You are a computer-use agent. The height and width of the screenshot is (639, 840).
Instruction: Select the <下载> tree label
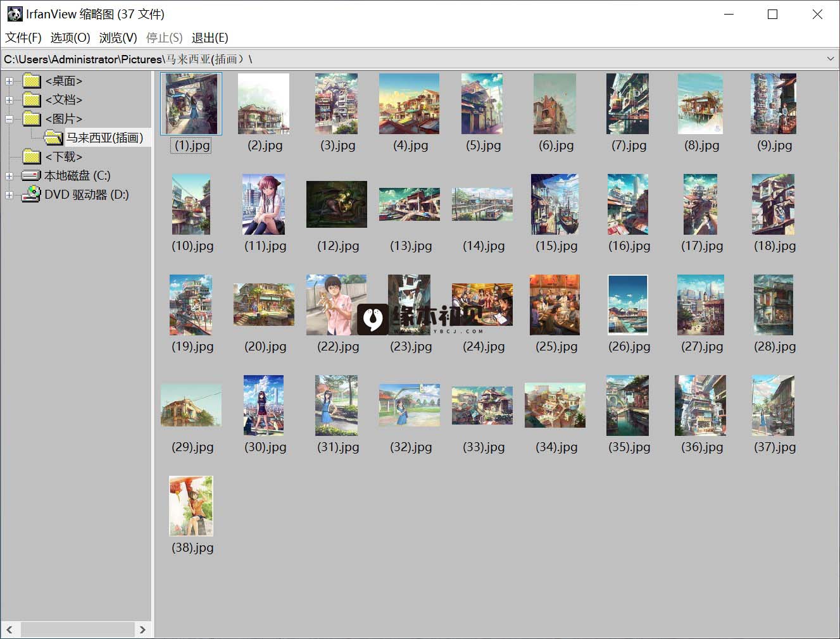64,157
